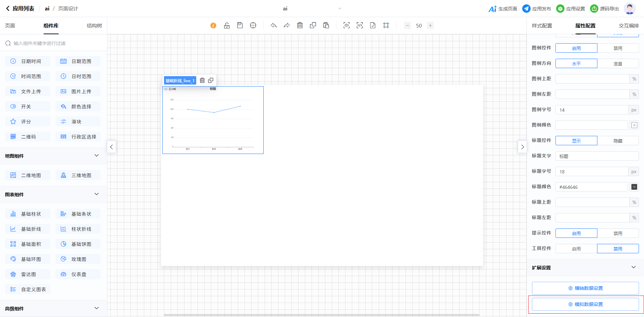Set 图例方向 to 竖直

618,64
